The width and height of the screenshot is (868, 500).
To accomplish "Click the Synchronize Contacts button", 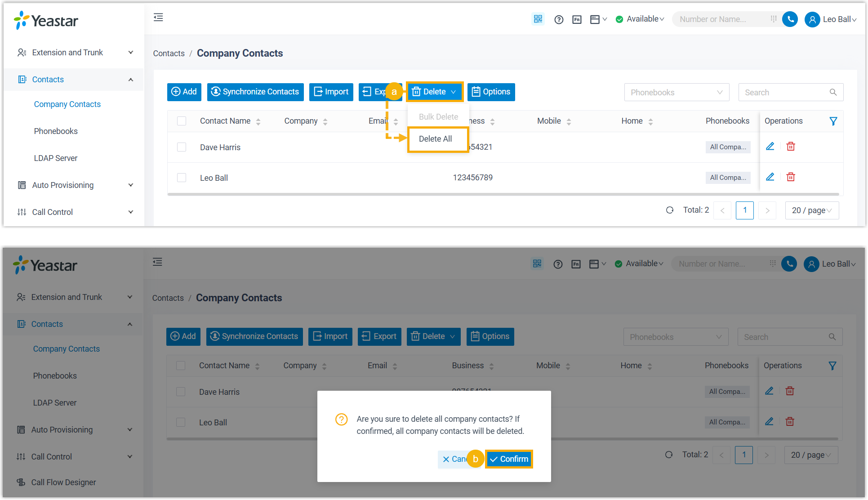I will click(x=255, y=92).
